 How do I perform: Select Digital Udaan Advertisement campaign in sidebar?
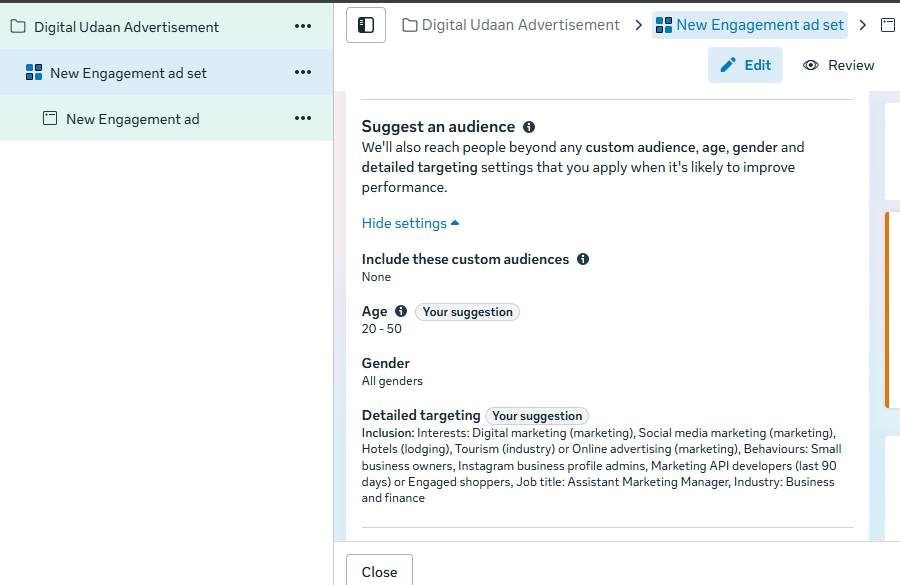point(126,27)
